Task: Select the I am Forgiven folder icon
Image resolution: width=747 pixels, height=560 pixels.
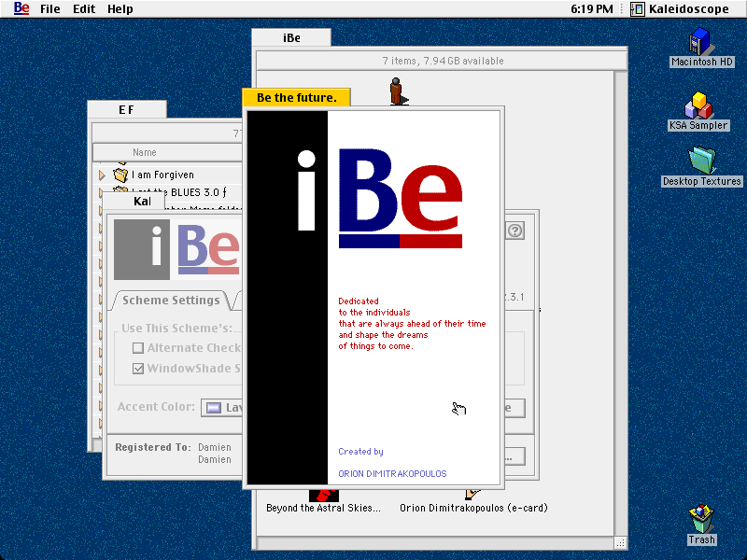Action: [120, 175]
